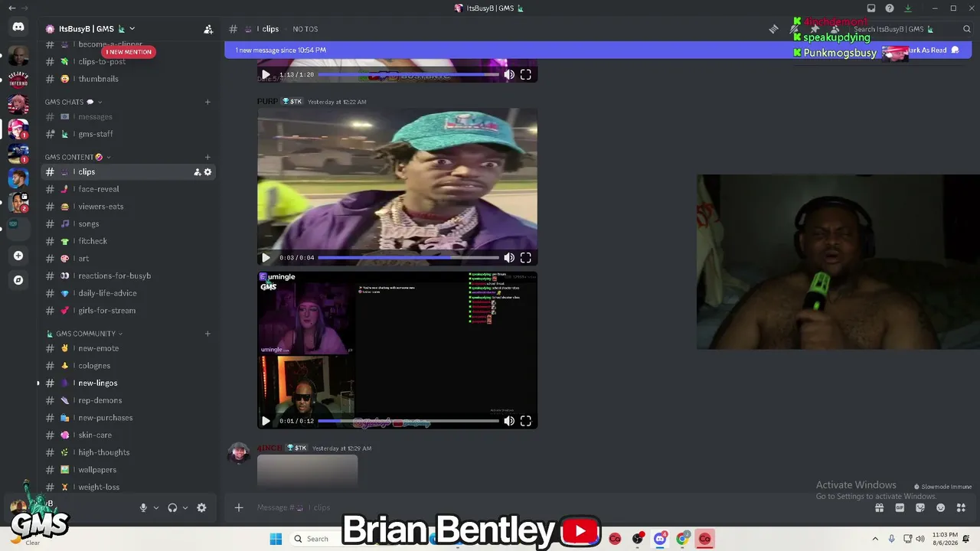The width and height of the screenshot is (980, 551).
Task: Select the fitcheck channel
Action: [x=127, y=241]
